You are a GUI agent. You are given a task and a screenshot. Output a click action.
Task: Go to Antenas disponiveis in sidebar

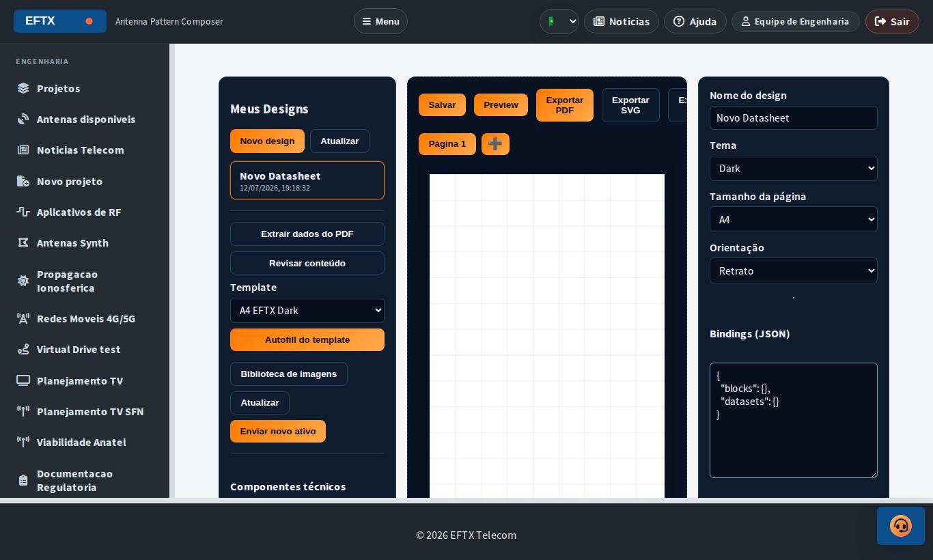(85, 119)
